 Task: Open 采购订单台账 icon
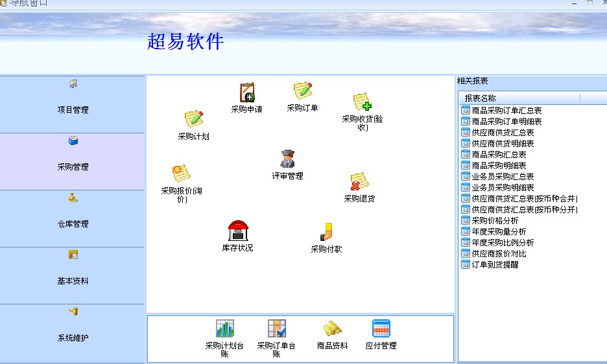pyautogui.click(x=277, y=329)
